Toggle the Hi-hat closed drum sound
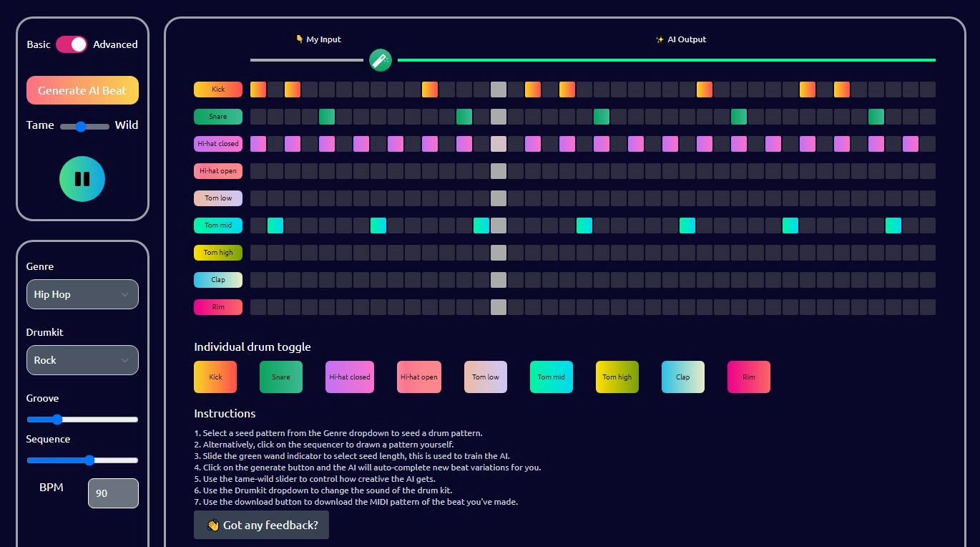980x547 pixels. tap(349, 377)
